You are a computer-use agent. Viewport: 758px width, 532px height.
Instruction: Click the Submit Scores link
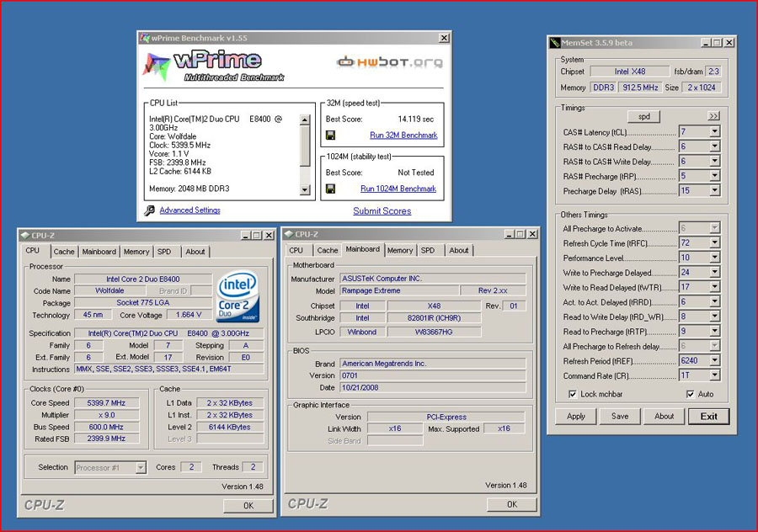[x=382, y=211]
